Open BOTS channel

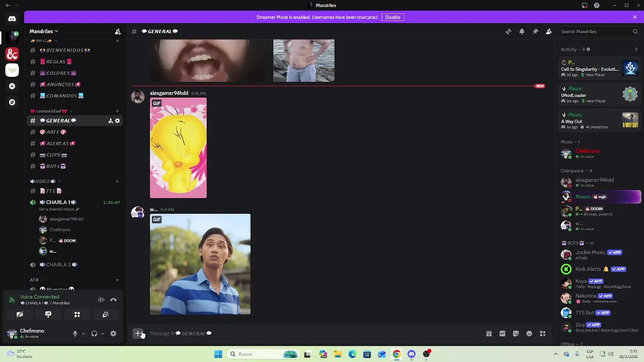[x=74, y=166]
